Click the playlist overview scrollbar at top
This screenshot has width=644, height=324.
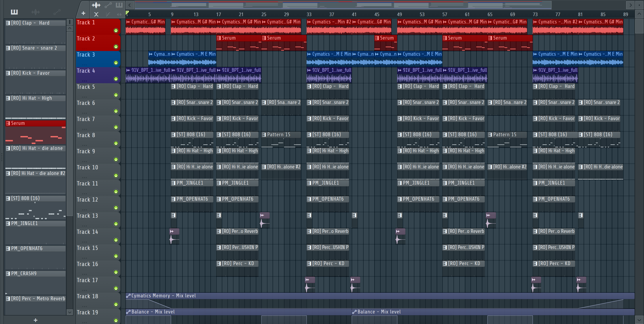343,5
